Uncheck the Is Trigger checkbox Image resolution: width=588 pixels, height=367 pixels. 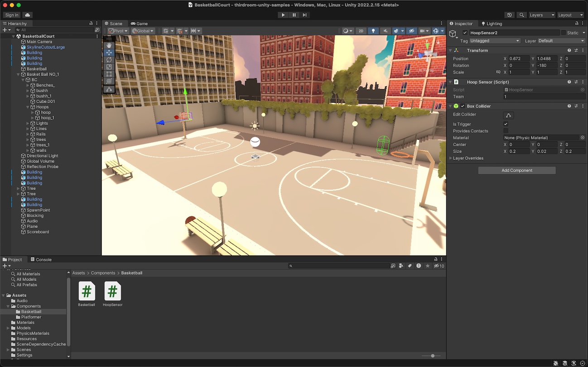click(506, 124)
